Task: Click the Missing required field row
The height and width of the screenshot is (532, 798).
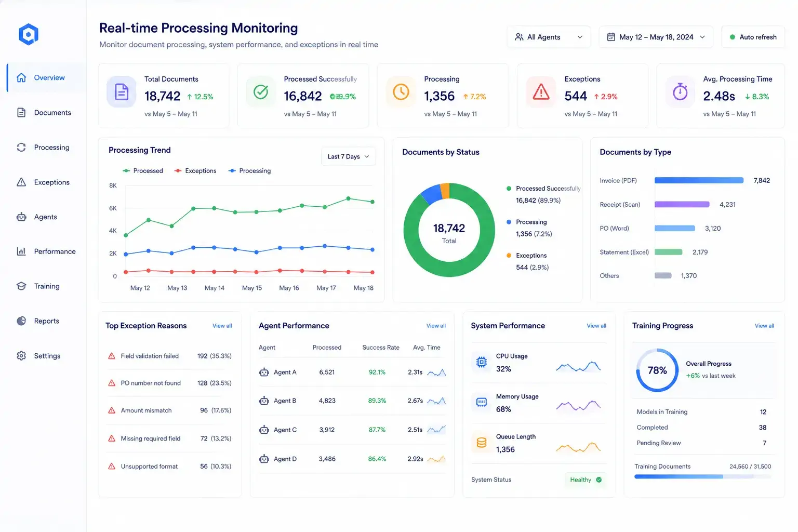Action: [x=169, y=438]
